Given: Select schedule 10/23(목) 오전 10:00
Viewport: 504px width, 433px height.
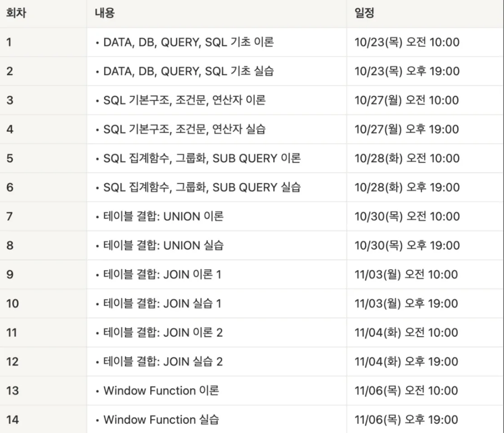Looking at the screenshot, I should click(x=407, y=42).
